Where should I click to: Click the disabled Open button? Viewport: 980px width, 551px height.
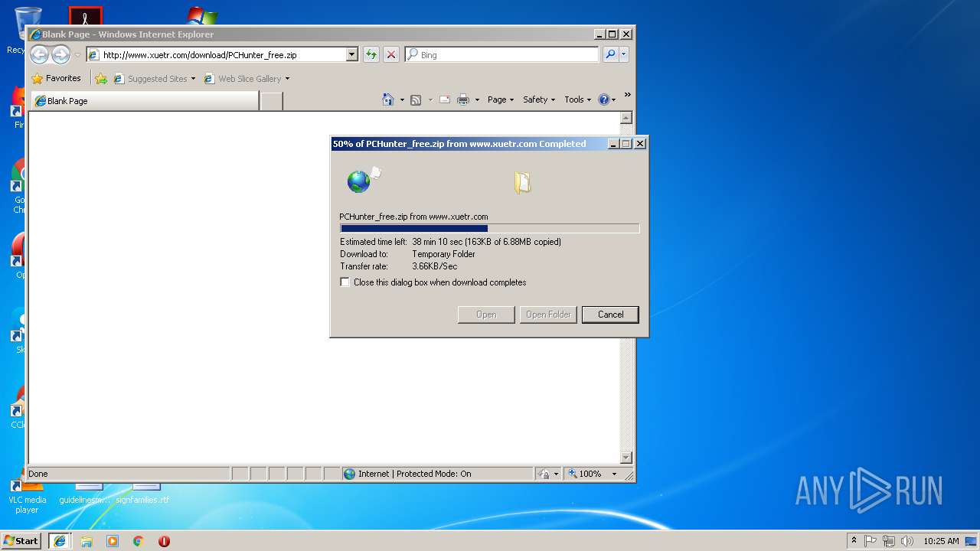coord(486,315)
